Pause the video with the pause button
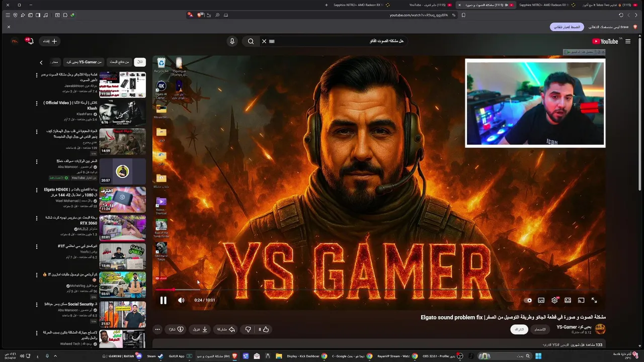Image resolution: width=644 pixels, height=362 pixels. 163,300
